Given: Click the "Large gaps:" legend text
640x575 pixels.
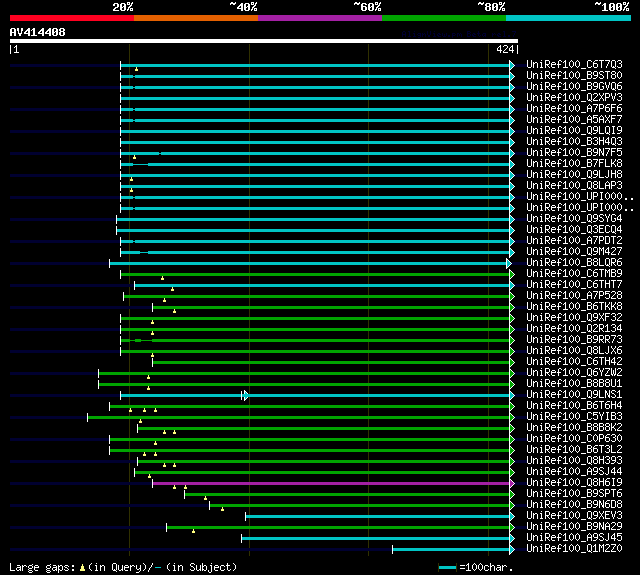Looking at the screenshot, I should point(42,567).
